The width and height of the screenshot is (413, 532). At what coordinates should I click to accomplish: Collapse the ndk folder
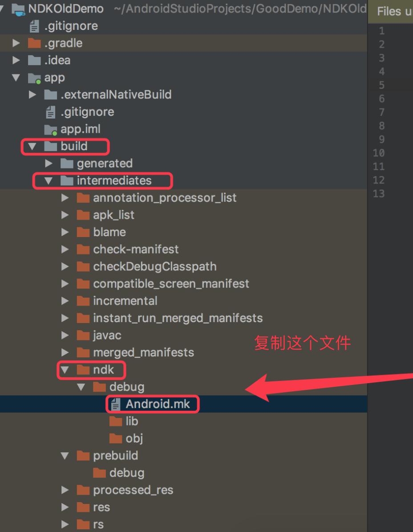[x=65, y=370]
